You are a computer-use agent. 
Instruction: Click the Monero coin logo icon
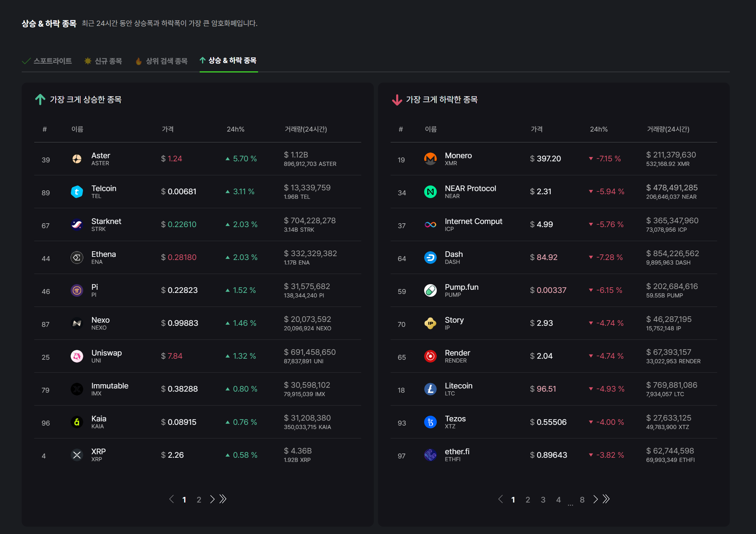430,159
